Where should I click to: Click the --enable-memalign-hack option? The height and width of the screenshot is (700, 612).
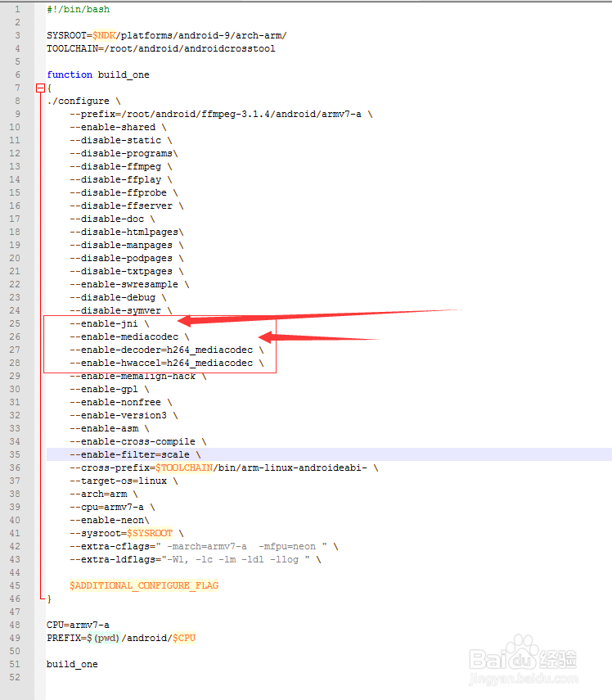(137, 376)
